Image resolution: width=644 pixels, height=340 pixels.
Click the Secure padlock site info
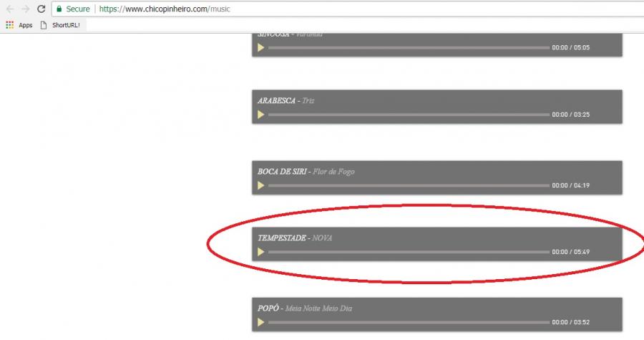coord(73,9)
